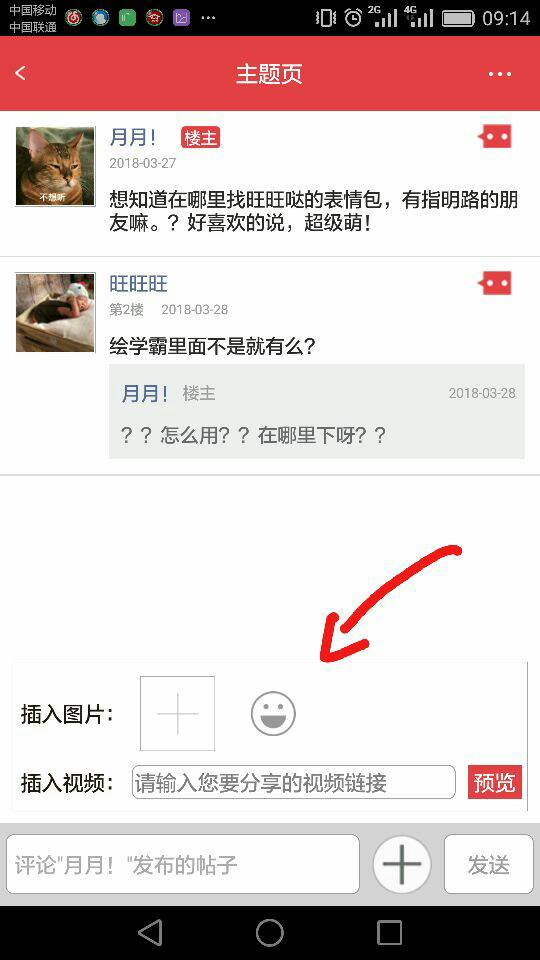The width and height of the screenshot is (540, 960).
Task: Open the three-dot more options menu
Action: tap(500, 74)
